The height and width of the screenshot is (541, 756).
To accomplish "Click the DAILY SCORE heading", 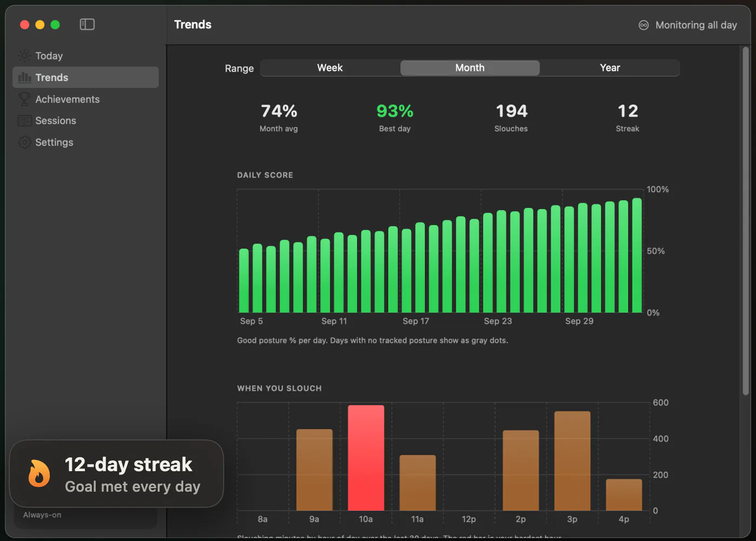I will click(265, 175).
